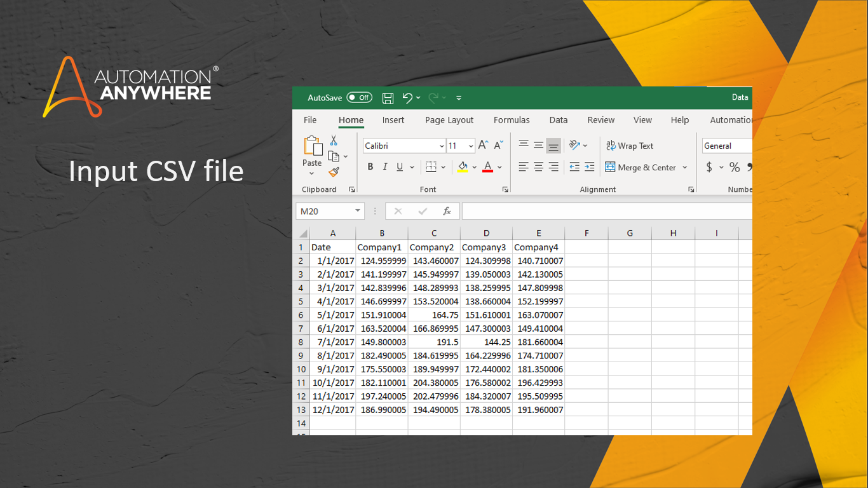Click the Wrap Text button
The image size is (868, 488).
coord(630,146)
